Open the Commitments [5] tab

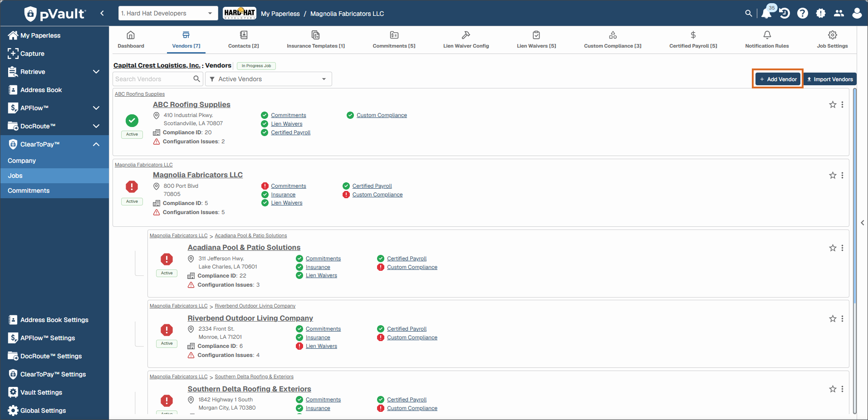coord(394,40)
